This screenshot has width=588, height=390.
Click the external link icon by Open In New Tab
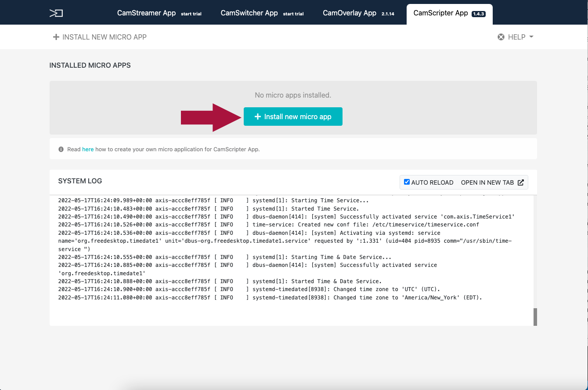point(521,182)
